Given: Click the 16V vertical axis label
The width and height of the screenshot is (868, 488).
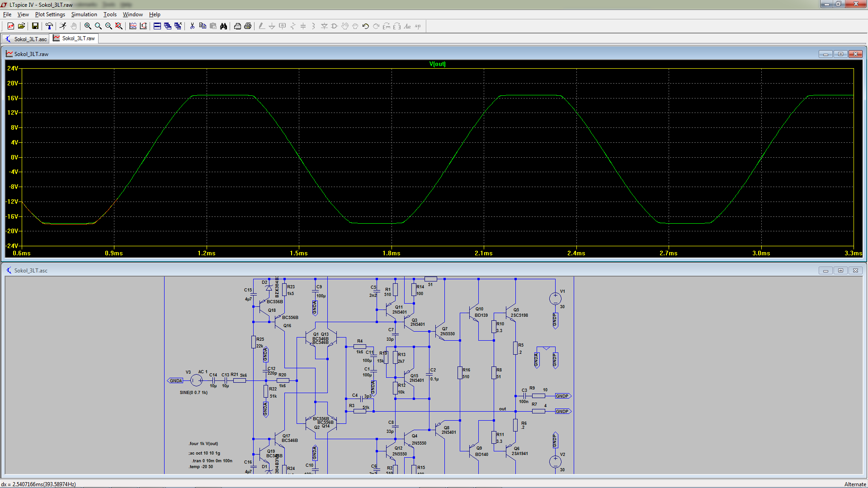Looking at the screenshot, I should 13,98.
